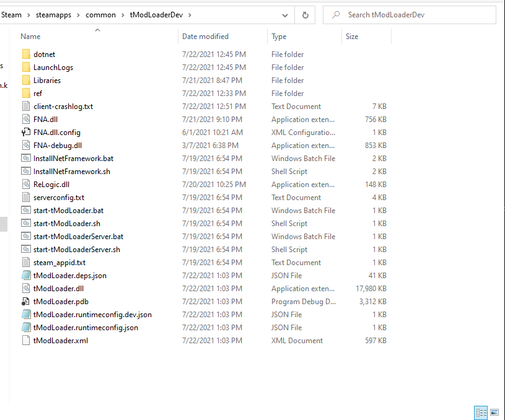Select the serverconfig.txt file name
This screenshot has height=420, width=505.
(59, 198)
